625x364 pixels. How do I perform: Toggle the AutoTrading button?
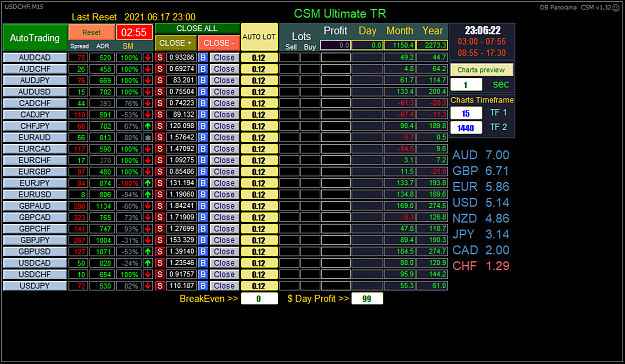coord(35,38)
